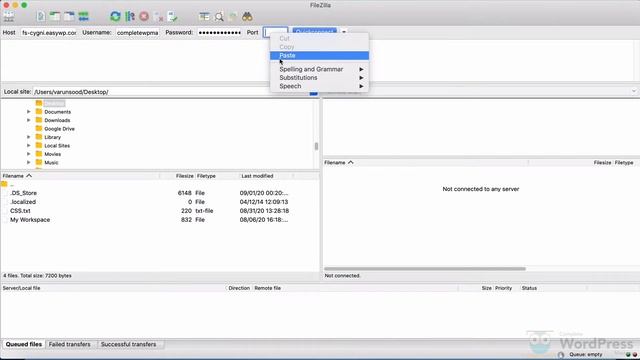Click the Priority queue column header
Viewport: 640px width, 360px height.
504,288
